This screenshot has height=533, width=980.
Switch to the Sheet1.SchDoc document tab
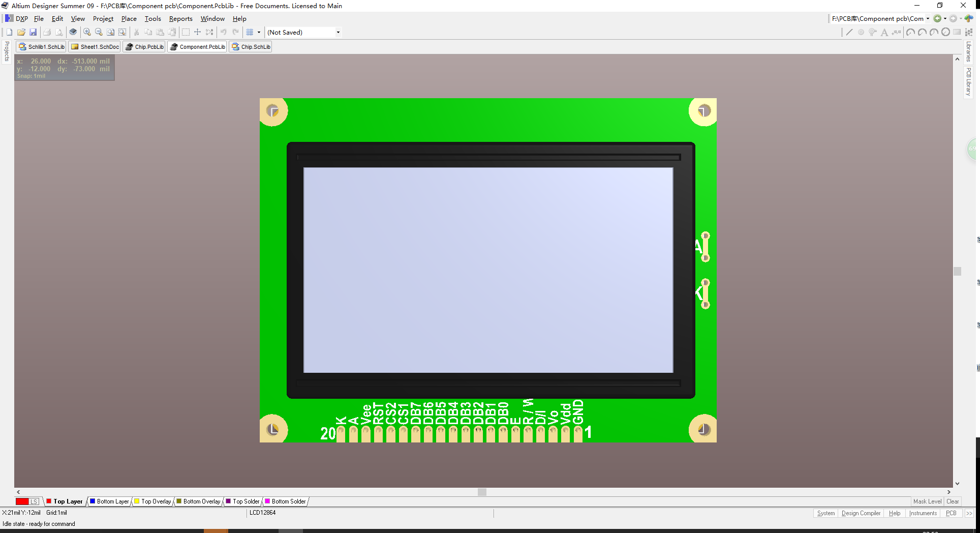(95, 47)
